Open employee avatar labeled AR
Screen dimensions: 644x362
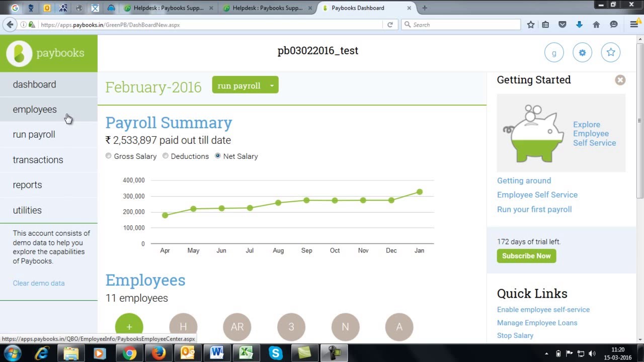pos(237,327)
